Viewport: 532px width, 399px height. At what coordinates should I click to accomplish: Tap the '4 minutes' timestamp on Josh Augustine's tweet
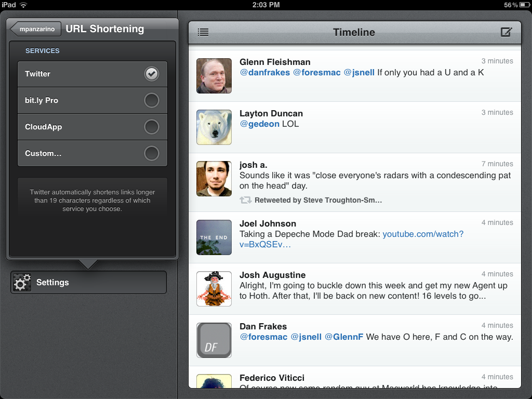pos(497,274)
